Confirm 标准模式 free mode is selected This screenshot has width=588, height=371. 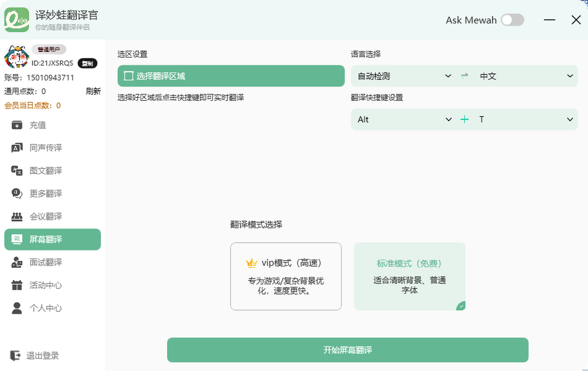(x=410, y=276)
